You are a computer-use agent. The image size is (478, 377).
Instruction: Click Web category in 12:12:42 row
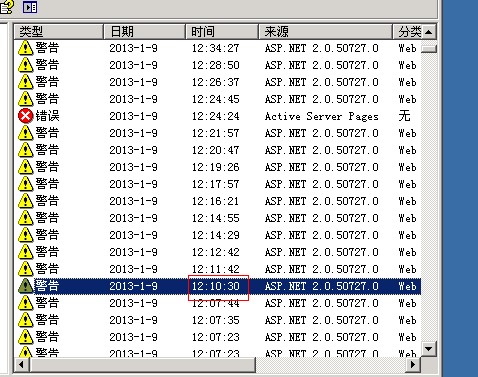(407, 252)
